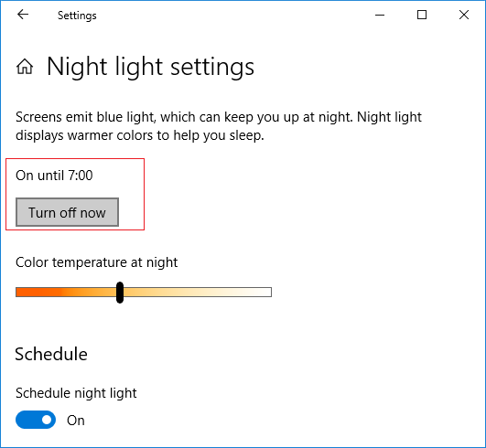Screen dimensions: 486x448
Task: Click the Turn off now button
Action: [x=67, y=212]
